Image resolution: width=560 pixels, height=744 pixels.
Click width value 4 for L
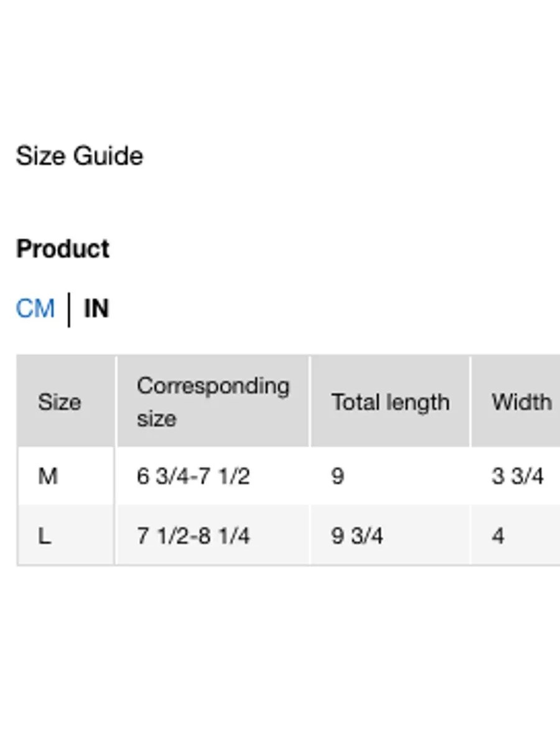[498, 536]
